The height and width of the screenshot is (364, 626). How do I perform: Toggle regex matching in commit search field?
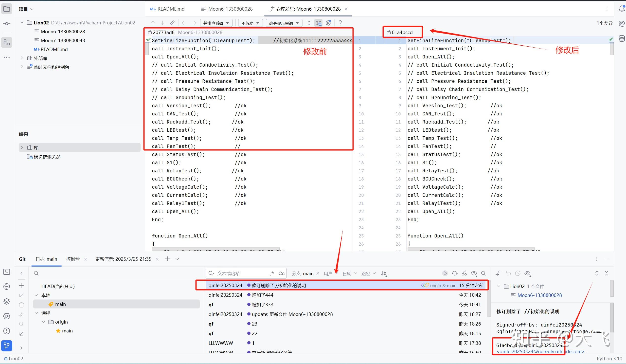[x=271, y=273]
